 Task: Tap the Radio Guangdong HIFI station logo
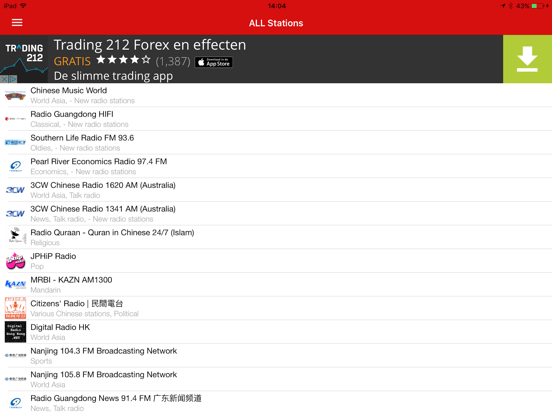[15, 119]
